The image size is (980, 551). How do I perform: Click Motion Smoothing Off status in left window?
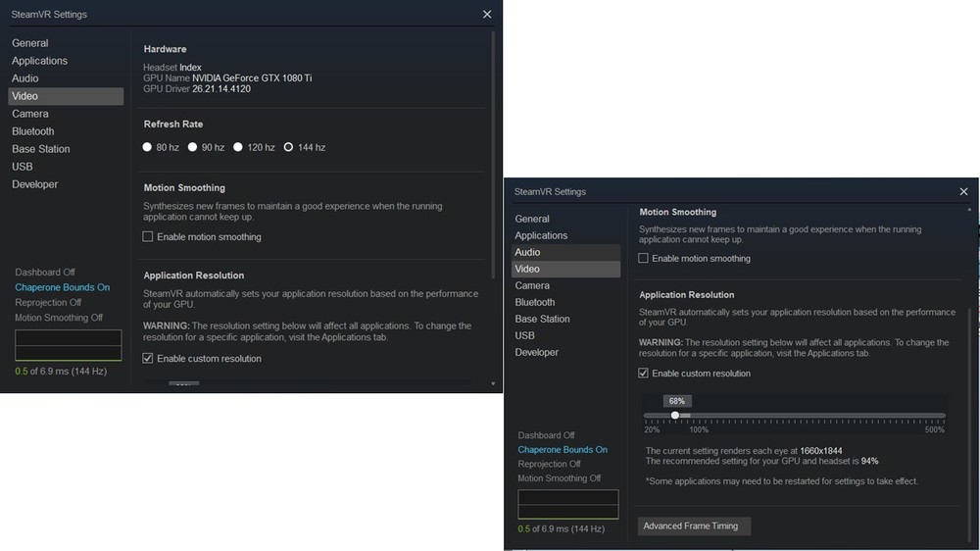(x=59, y=318)
